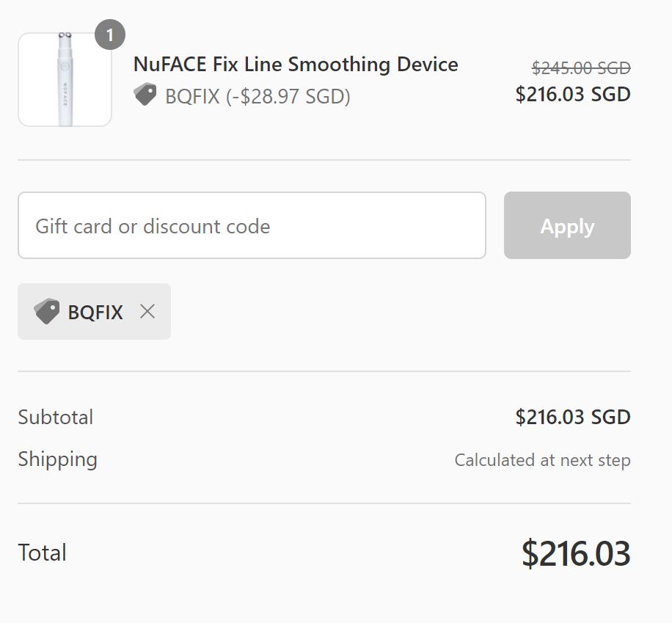This screenshot has width=672, height=623.
Task: Click the subtotal amount $216.03 SGD
Action: [x=573, y=418]
